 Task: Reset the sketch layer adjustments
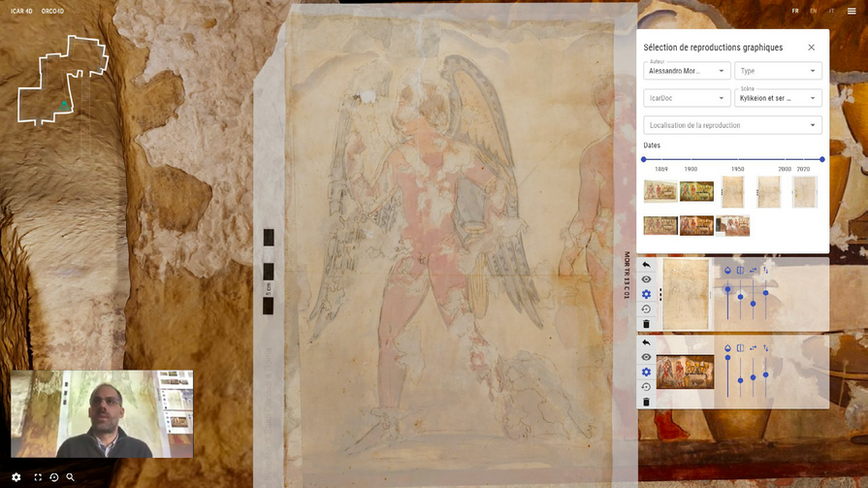tap(646, 309)
